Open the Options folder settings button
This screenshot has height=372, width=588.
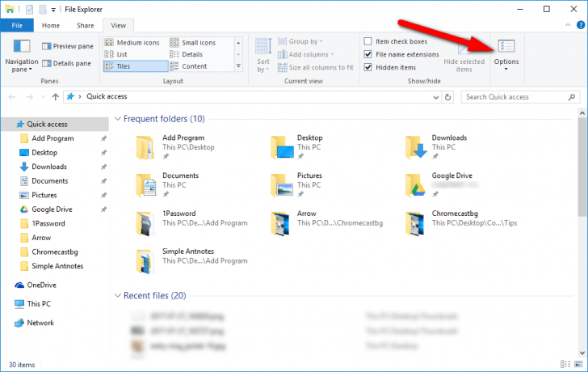click(x=506, y=54)
